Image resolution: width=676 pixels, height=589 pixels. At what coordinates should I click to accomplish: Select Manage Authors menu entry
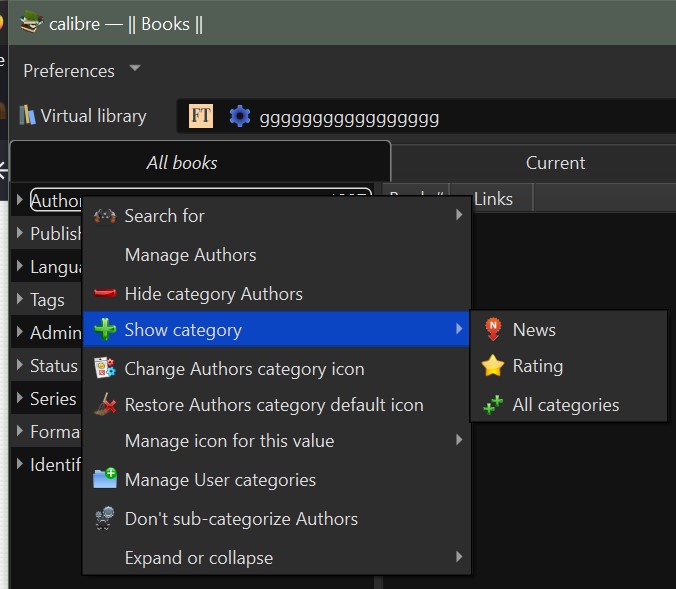[190, 255]
